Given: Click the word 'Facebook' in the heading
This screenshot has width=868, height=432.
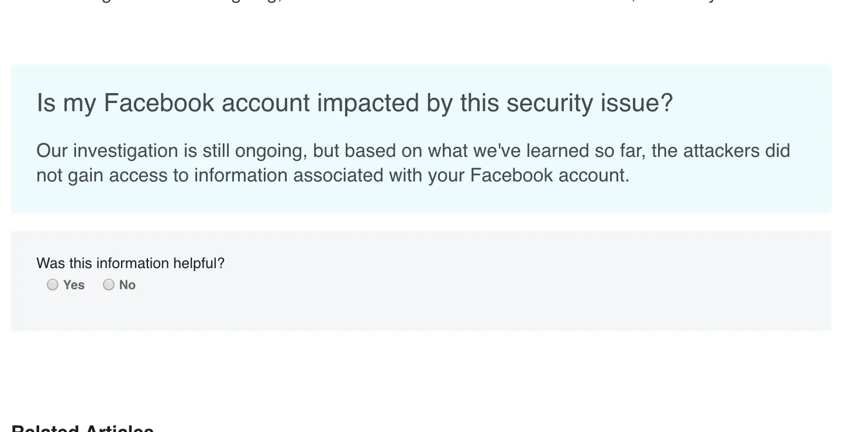Looking at the screenshot, I should point(159,103).
